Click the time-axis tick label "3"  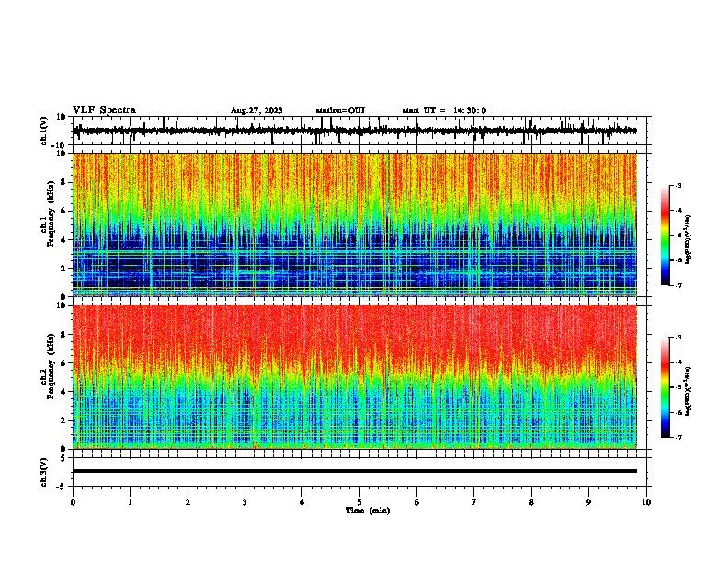(x=245, y=502)
